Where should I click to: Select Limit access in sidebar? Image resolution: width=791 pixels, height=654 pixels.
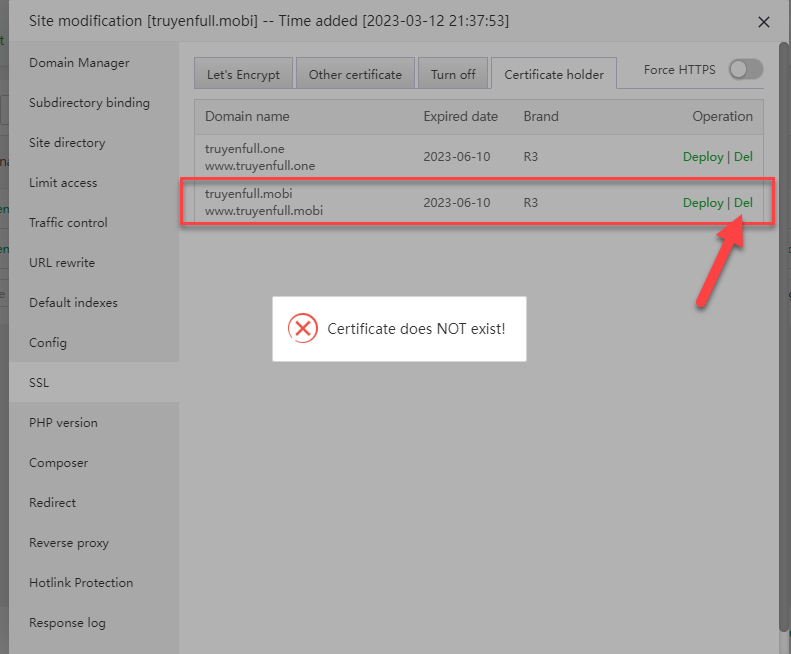(63, 183)
